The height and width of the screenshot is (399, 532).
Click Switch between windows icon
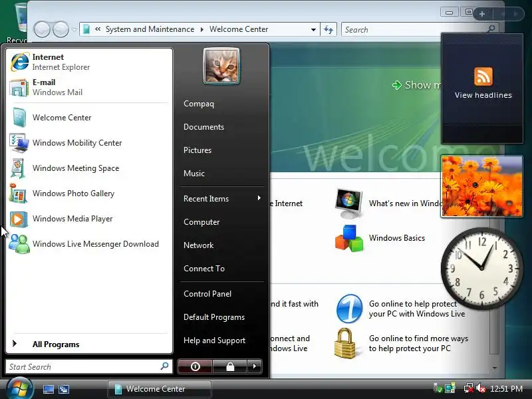tap(64, 389)
